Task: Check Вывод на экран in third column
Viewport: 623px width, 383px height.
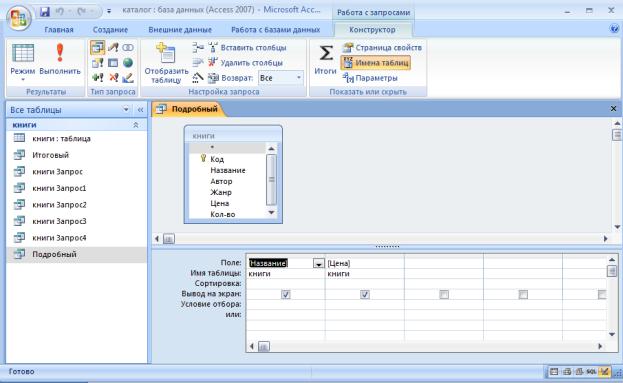Action: [x=444, y=294]
